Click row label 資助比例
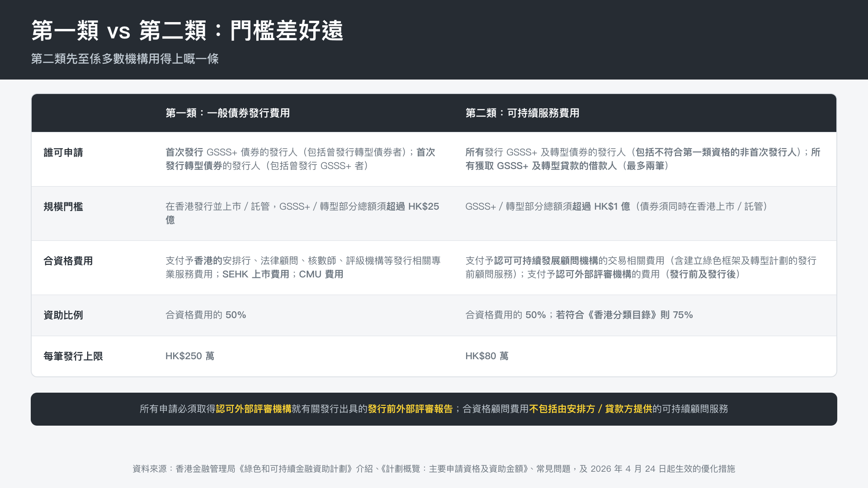Image resolution: width=868 pixels, height=488 pixels. (x=63, y=315)
